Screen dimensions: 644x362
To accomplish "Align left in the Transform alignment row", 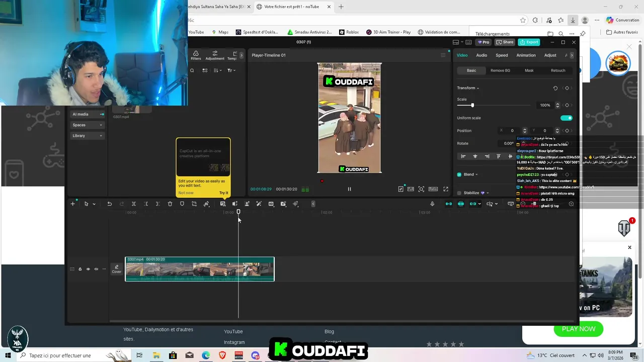I will 463,156.
